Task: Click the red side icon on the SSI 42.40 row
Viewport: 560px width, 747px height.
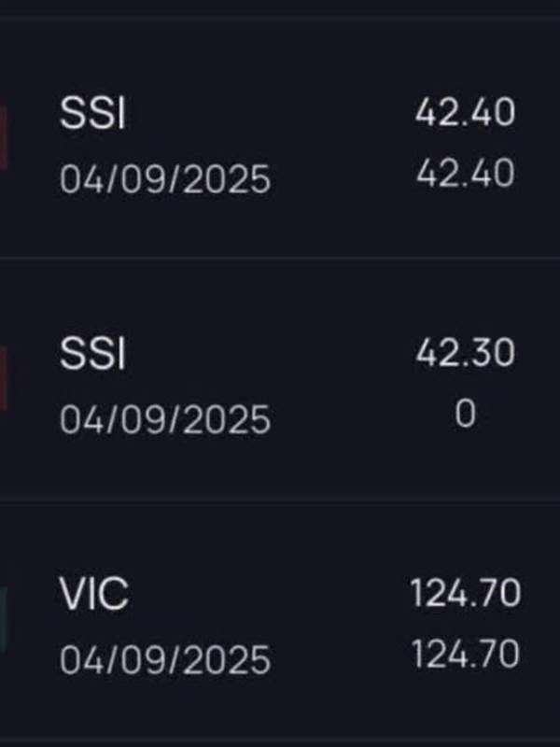Action: tap(4, 136)
